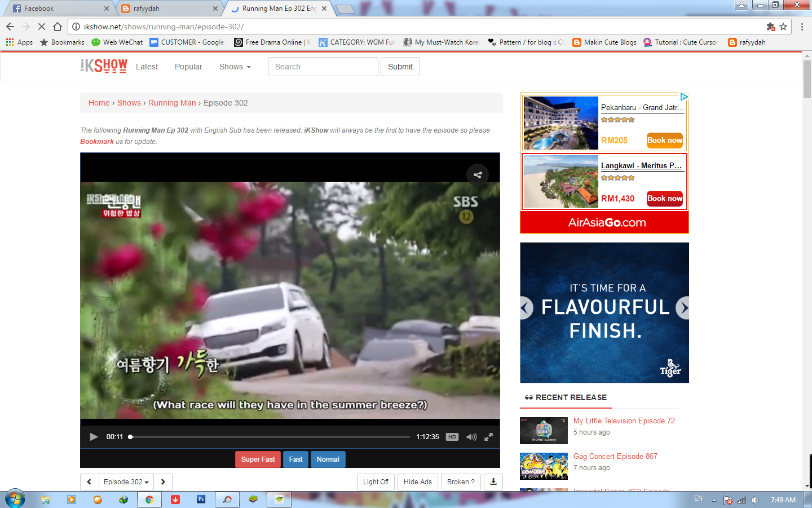
Task: Click the AdChoices icon on ad
Action: [684, 97]
